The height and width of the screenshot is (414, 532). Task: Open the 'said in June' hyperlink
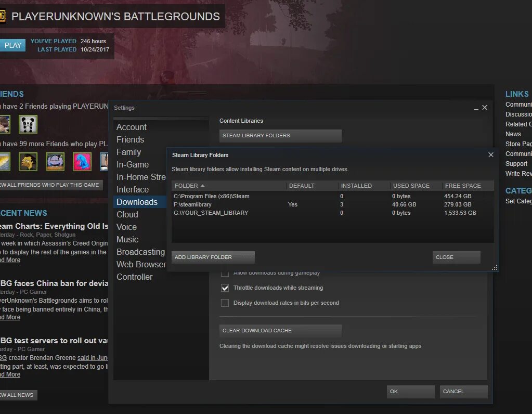tap(93, 358)
